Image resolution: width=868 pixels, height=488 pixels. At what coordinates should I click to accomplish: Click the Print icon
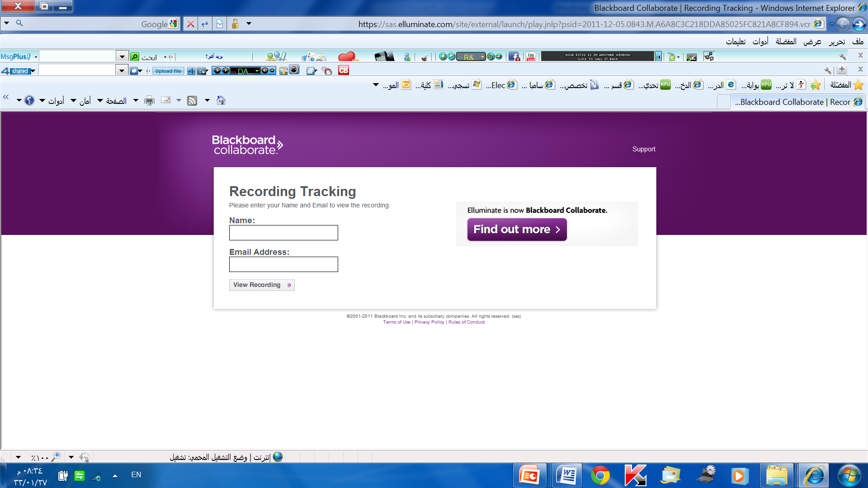[x=149, y=100]
